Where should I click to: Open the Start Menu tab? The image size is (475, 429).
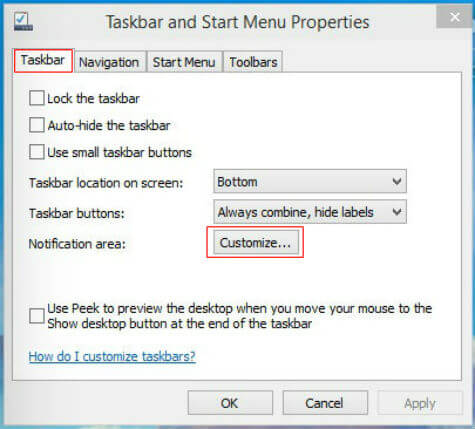click(x=184, y=62)
